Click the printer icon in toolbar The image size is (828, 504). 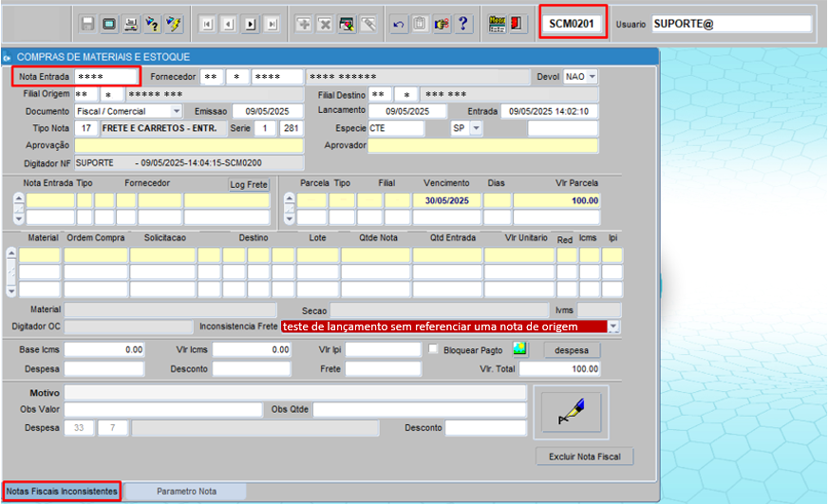(x=131, y=24)
